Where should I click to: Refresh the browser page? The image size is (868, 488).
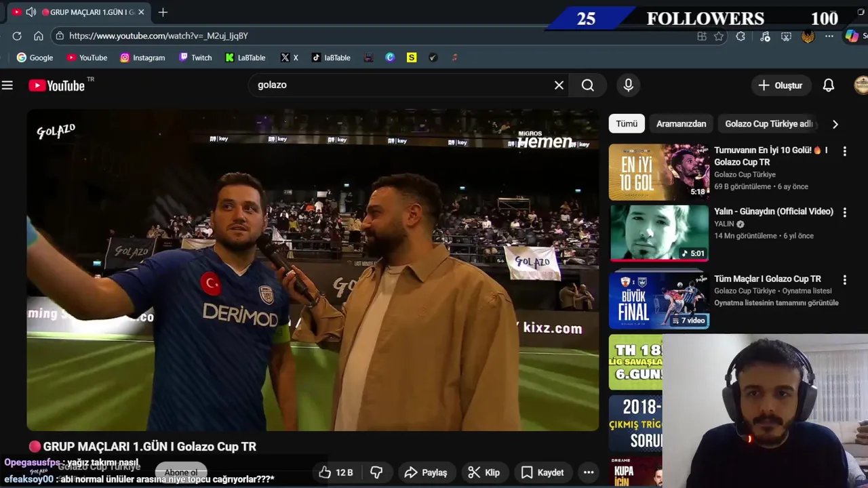tap(17, 36)
